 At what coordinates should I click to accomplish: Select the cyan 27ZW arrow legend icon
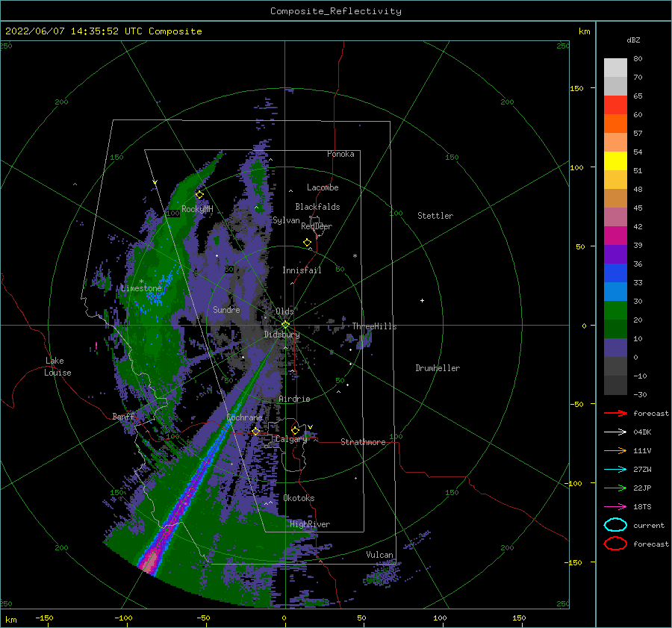click(x=615, y=470)
